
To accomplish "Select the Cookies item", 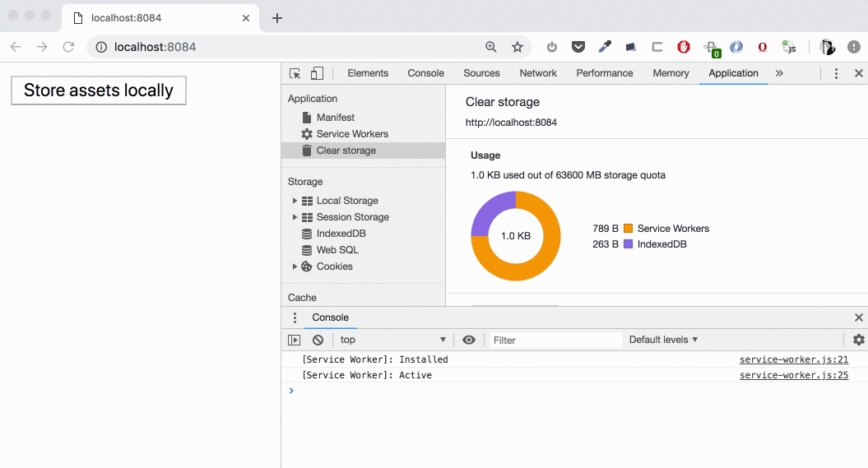I will (x=334, y=266).
